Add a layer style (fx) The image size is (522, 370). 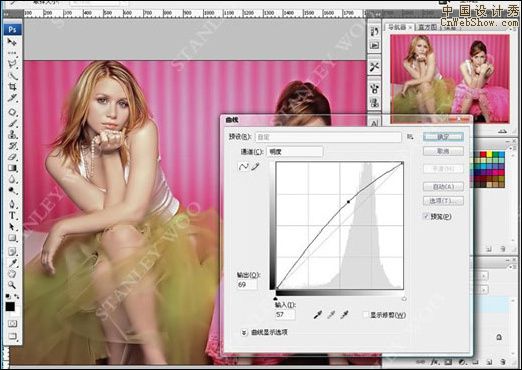(x=435, y=362)
